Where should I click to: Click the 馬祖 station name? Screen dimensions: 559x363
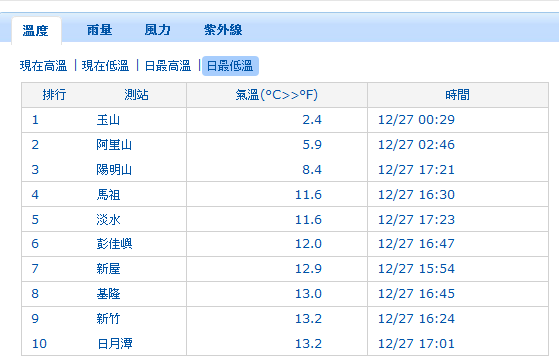click(108, 195)
